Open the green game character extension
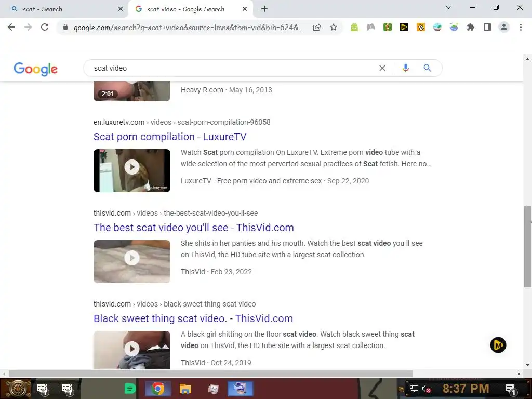This screenshot has height=399, width=532. [388, 27]
